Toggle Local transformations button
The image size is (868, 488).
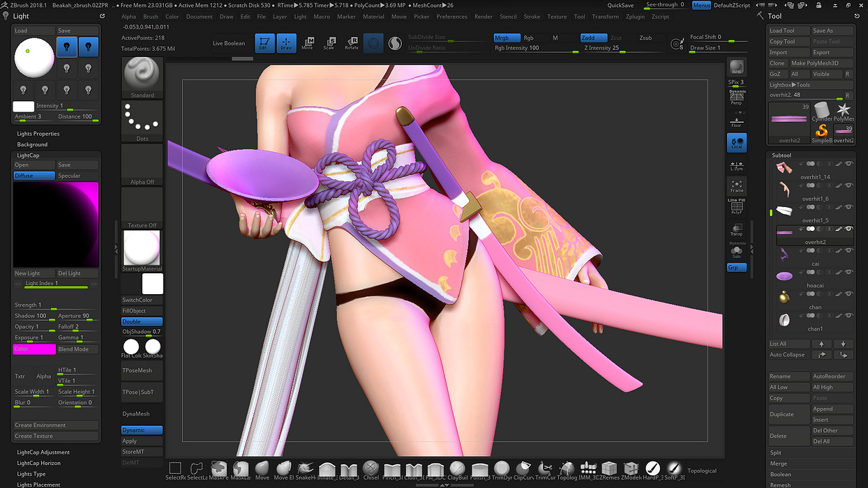[x=736, y=142]
